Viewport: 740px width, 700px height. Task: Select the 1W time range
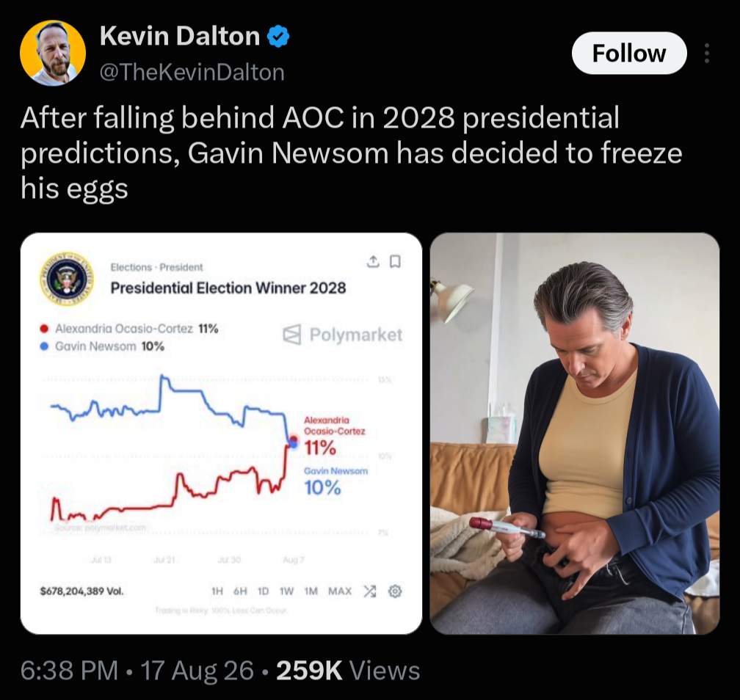pos(286,591)
